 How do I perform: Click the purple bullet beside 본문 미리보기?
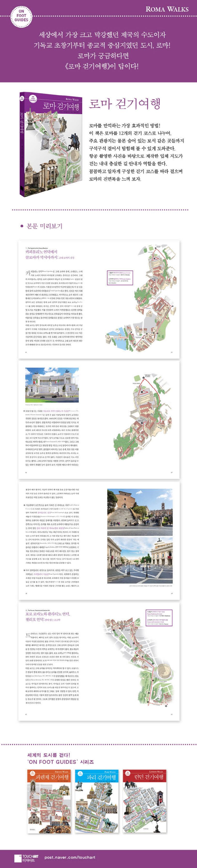pos(22,226)
